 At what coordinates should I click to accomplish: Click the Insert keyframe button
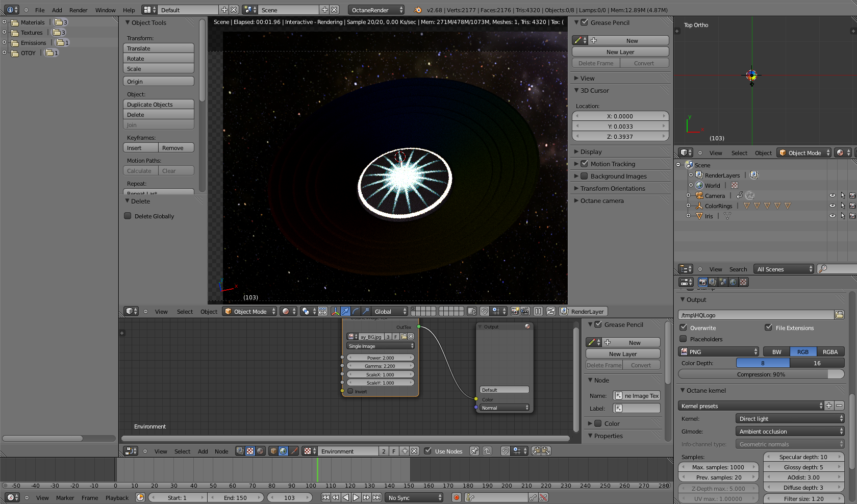point(141,147)
